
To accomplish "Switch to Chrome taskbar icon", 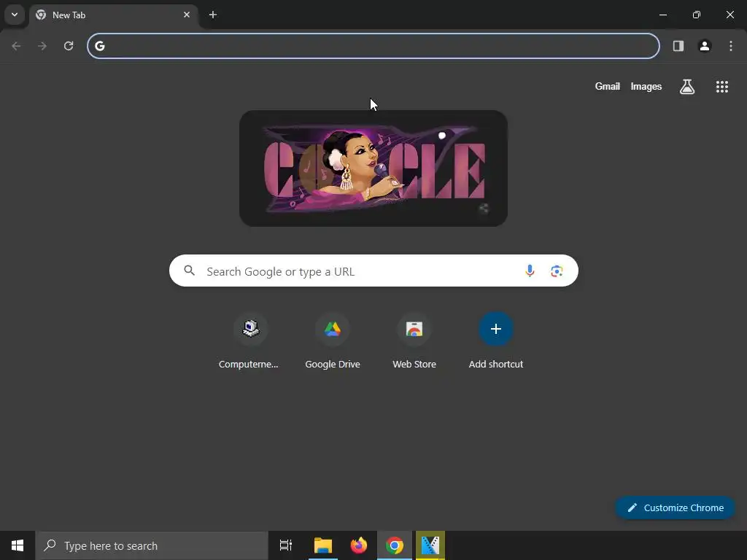I will pyautogui.click(x=395, y=545).
